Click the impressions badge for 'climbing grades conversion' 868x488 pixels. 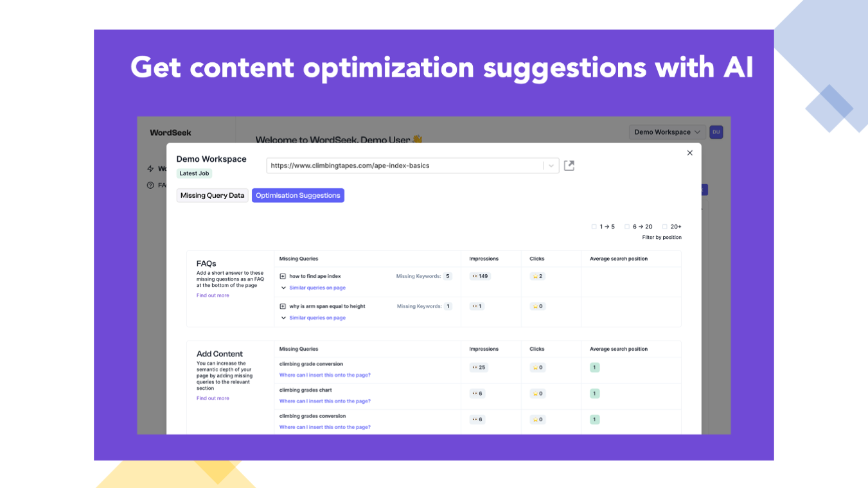pos(477,419)
